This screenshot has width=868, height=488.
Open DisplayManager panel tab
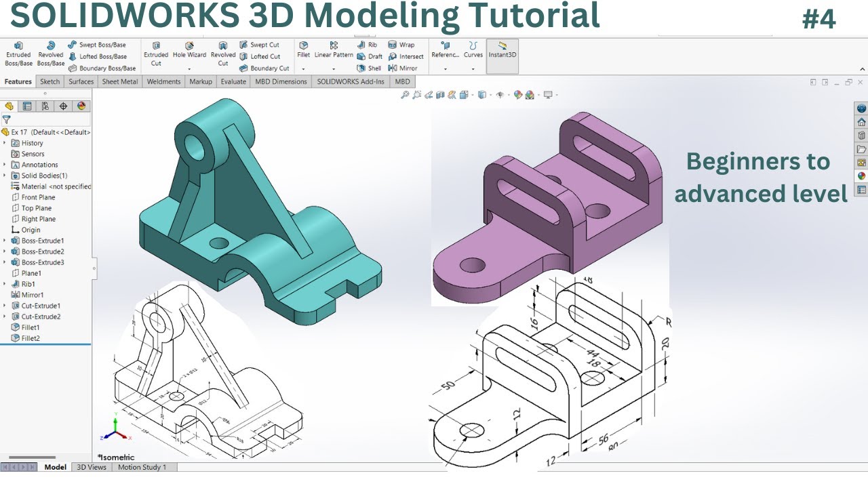pyautogui.click(x=81, y=106)
